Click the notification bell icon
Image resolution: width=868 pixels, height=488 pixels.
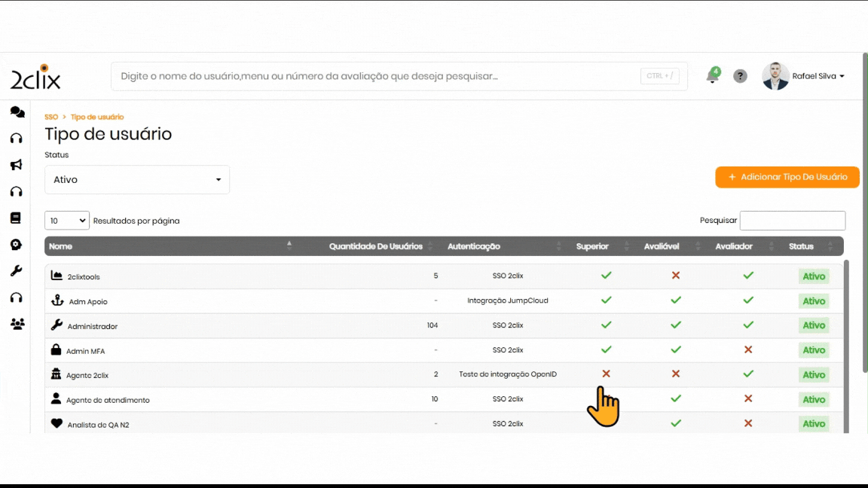point(712,76)
